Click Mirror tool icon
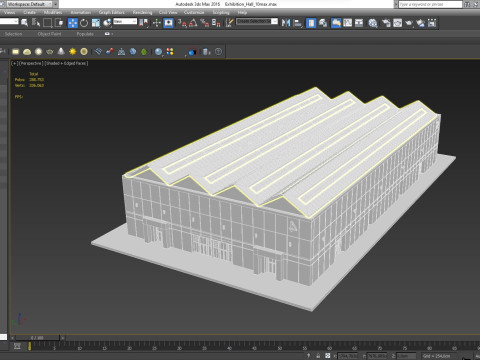Screen dimensions: 480x360 [286, 23]
